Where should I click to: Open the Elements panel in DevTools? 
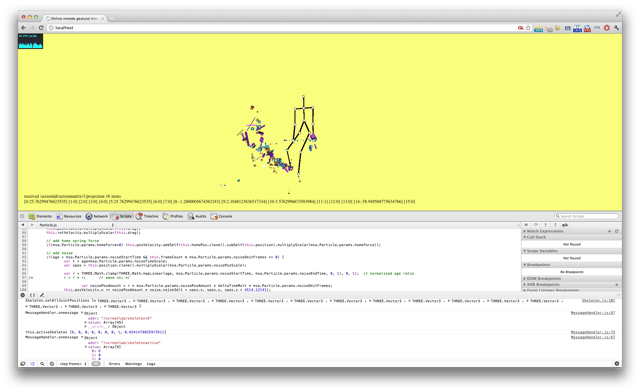tap(40, 216)
